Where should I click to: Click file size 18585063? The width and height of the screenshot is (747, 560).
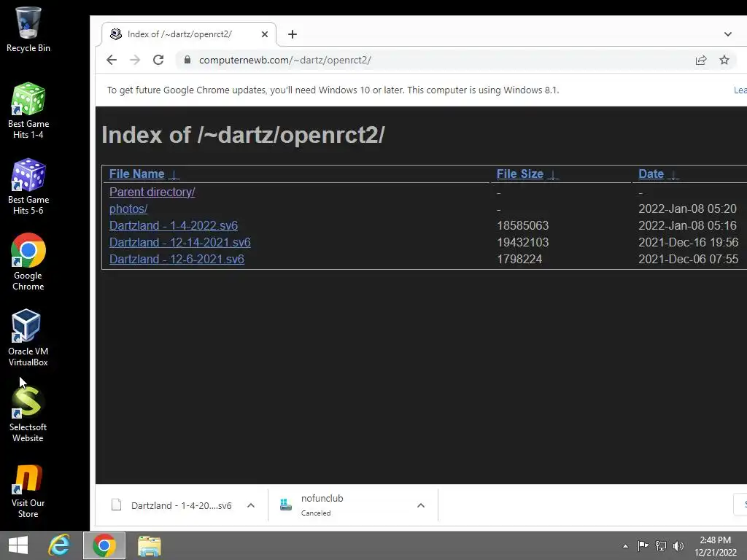(x=522, y=225)
